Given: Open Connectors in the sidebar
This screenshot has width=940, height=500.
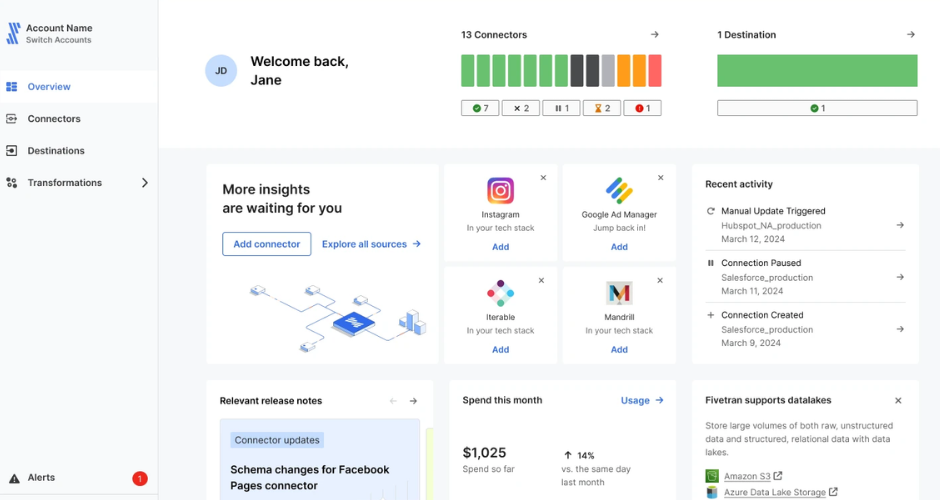Looking at the screenshot, I should tap(54, 119).
